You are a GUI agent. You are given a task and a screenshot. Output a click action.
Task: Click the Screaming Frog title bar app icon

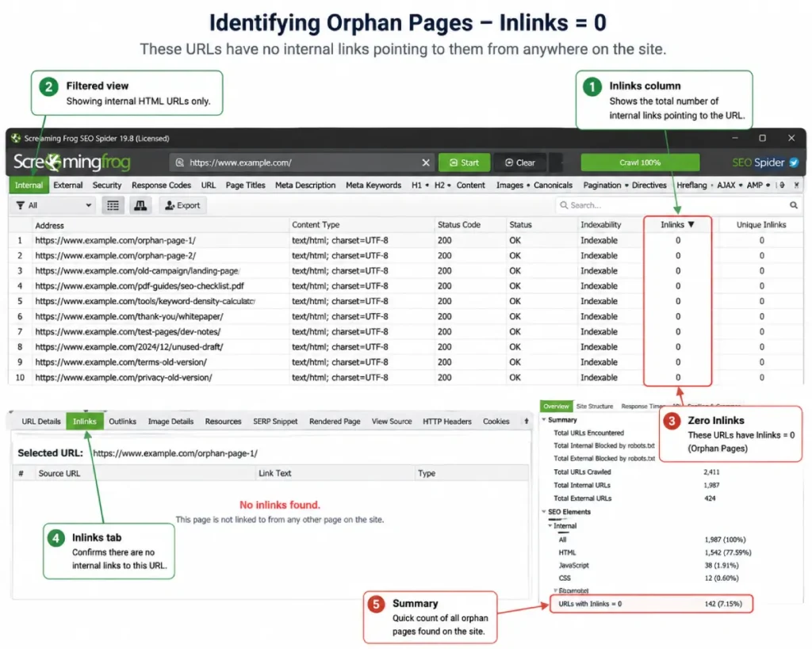[x=16, y=138]
